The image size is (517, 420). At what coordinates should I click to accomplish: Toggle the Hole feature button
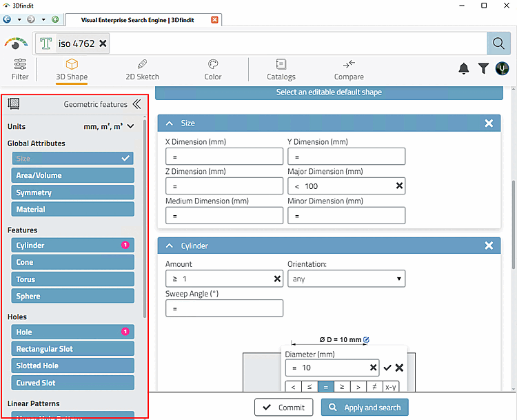click(x=73, y=332)
